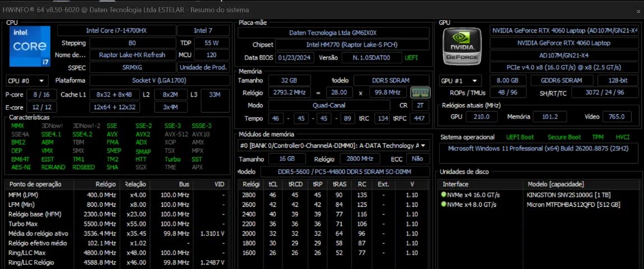Click the NVIDIA GeForce logo

tap(462, 47)
